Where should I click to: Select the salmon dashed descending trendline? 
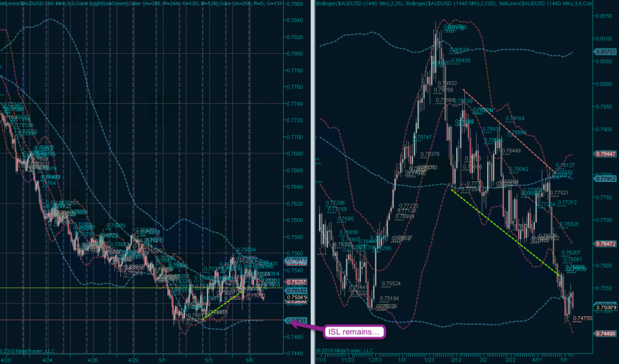509,130
